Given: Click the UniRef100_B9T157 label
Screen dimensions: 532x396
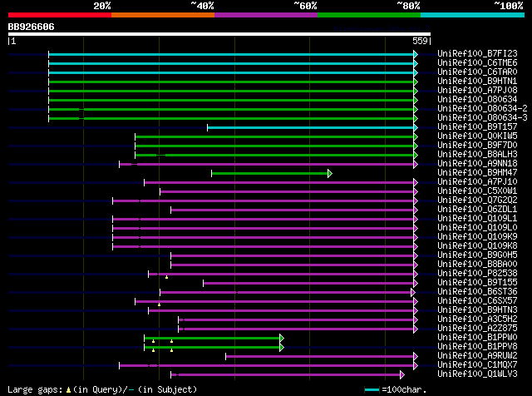Looking at the screenshot, I should point(477,127).
